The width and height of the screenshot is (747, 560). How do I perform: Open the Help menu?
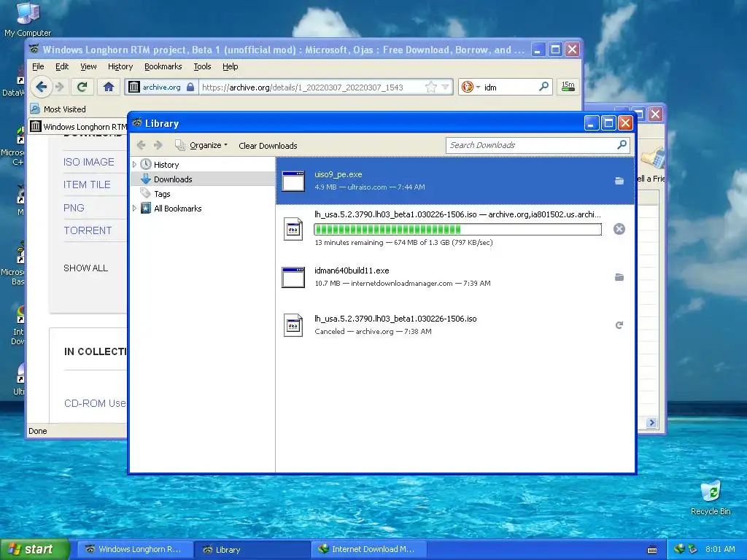pos(230,66)
